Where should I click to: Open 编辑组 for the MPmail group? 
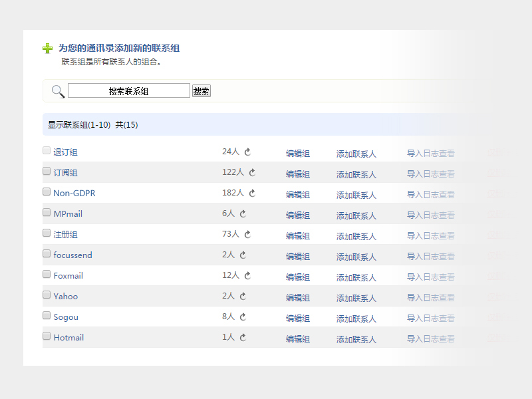pos(297,215)
